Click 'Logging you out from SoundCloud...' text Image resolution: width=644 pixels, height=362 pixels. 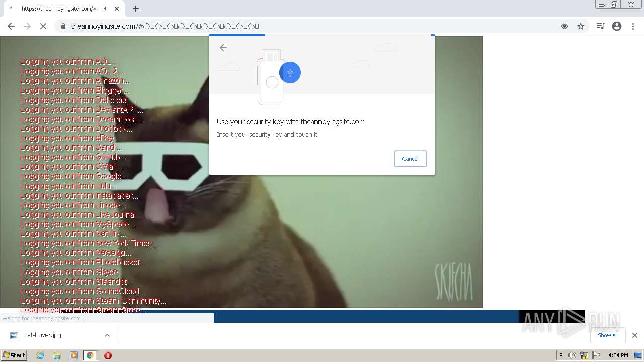click(x=83, y=291)
